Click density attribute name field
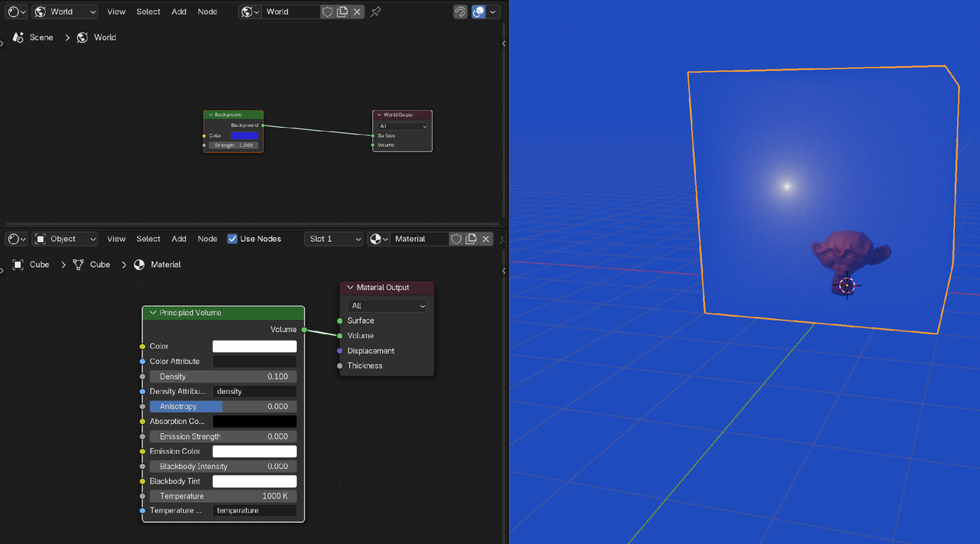The height and width of the screenshot is (544, 980). pyautogui.click(x=254, y=391)
